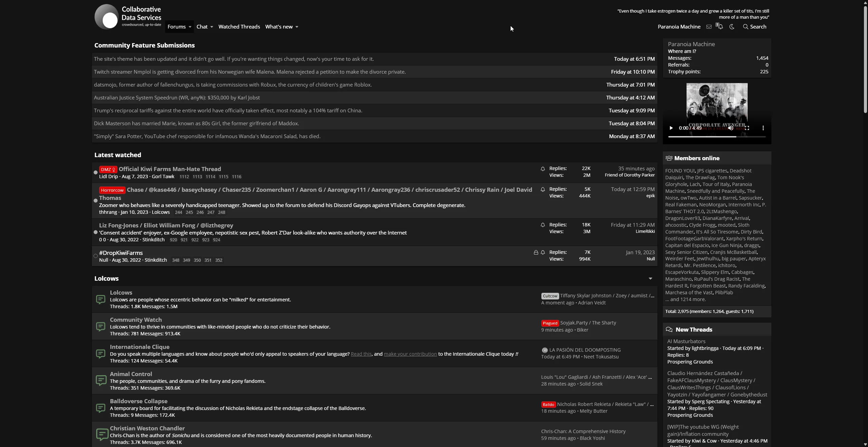
Task: Toggle dark mode with the moon icon
Action: pyautogui.click(x=732, y=27)
